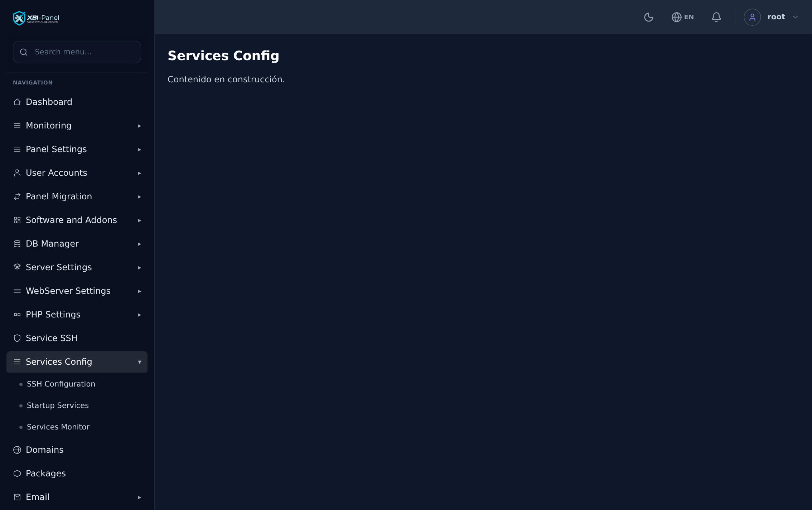Select the Email menu label
This screenshot has width=812, height=510.
coord(38,497)
